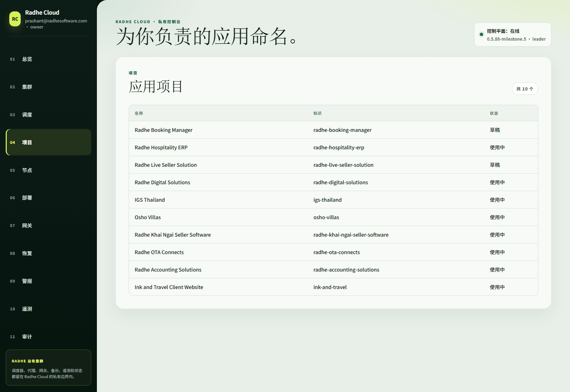570x392 pixels.
Task: Navigate to 节点 nodes
Action: tap(48, 170)
